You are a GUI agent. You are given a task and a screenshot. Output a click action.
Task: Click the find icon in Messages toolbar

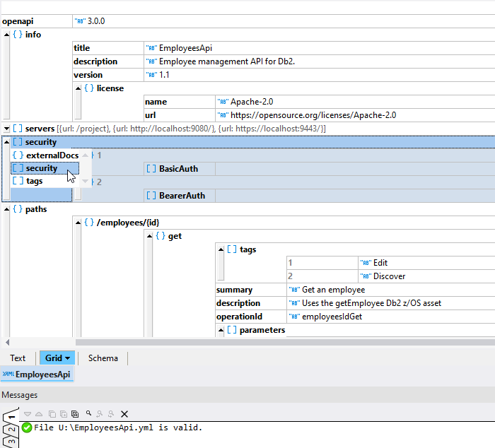click(88, 413)
